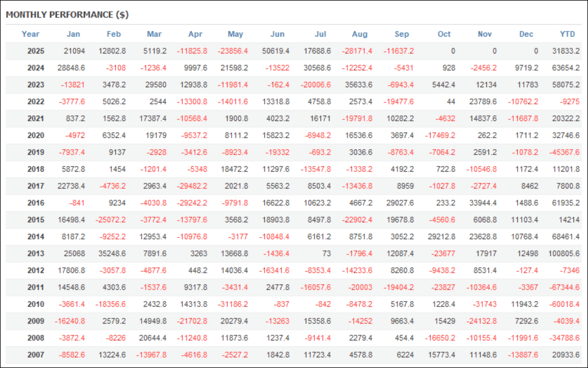Click the Monthly Performance ($) title
The height and width of the screenshot is (368, 588).
pyautogui.click(x=67, y=15)
